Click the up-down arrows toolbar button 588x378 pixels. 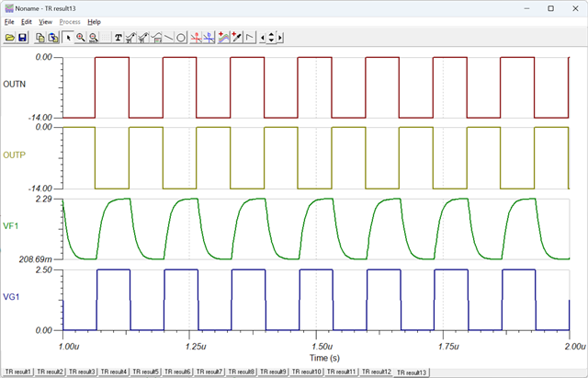click(271, 38)
